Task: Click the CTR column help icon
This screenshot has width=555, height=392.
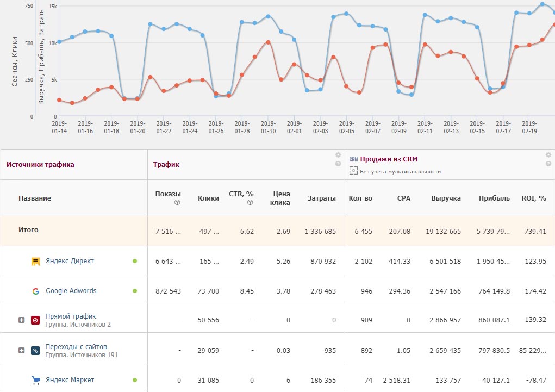Action: 250,202
